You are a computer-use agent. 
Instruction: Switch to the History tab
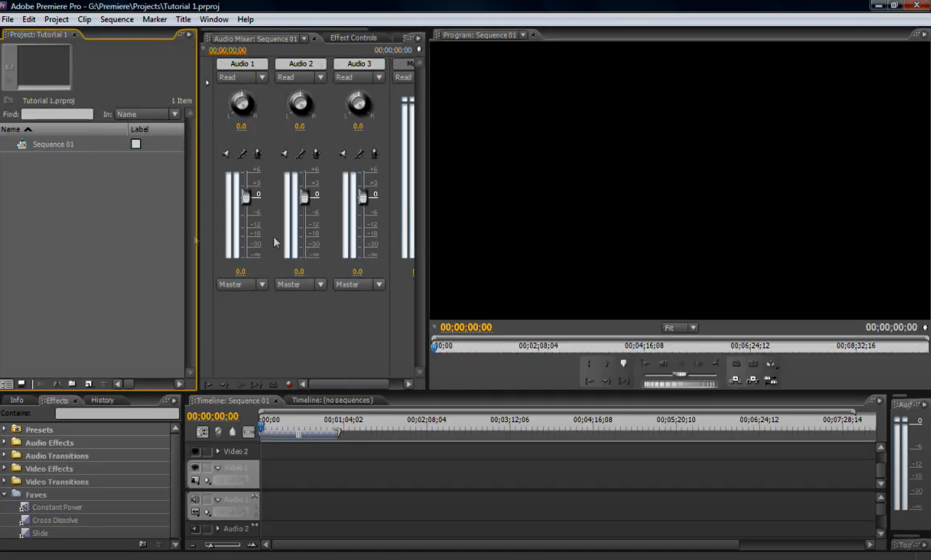tap(103, 400)
